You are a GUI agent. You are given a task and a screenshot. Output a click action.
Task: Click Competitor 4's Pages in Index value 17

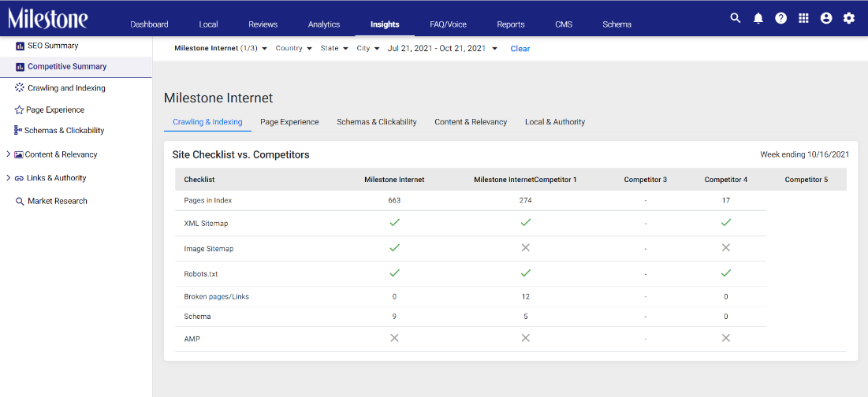click(x=726, y=201)
